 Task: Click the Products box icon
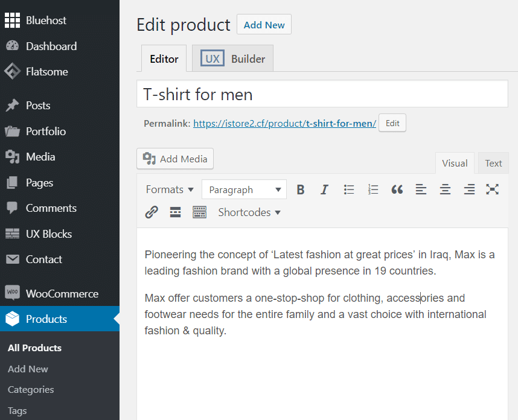coord(12,319)
